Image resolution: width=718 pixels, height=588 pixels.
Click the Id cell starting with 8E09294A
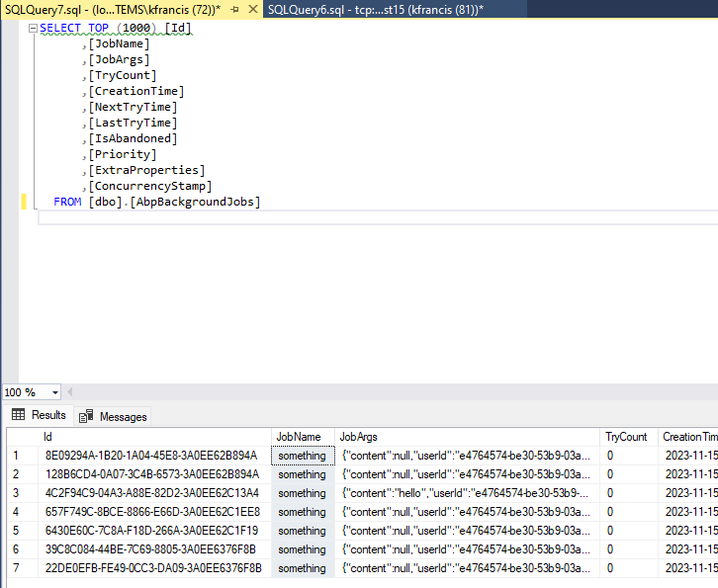click(150, 456)
